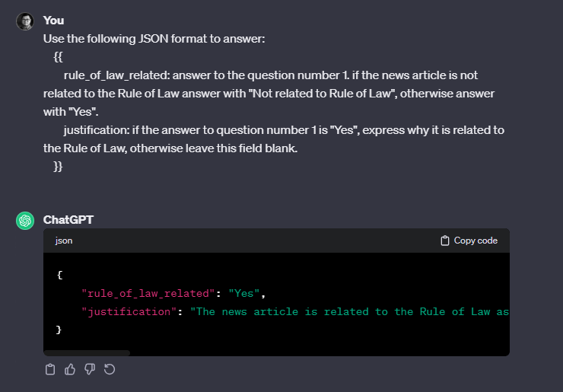Click the json language label

point(64,241)
